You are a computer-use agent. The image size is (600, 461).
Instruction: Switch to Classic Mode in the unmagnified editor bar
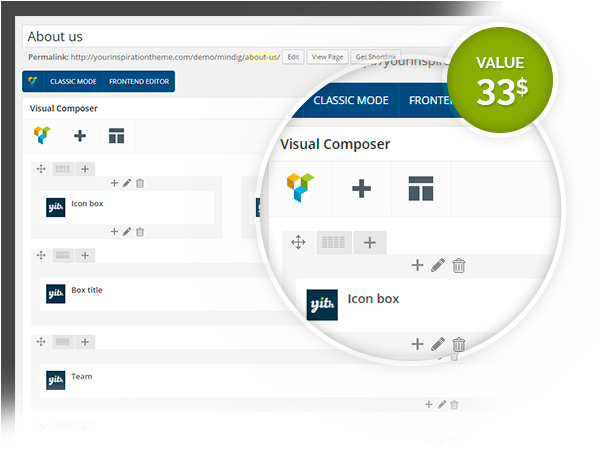73,81
